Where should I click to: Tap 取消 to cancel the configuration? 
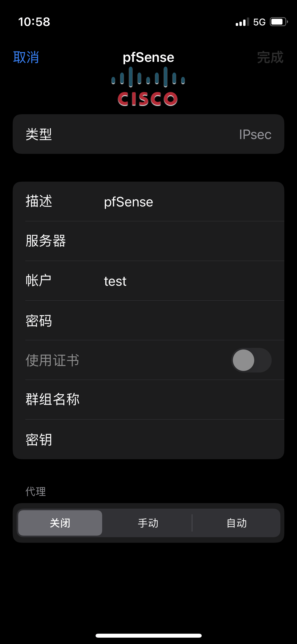[x=26, y=57]
